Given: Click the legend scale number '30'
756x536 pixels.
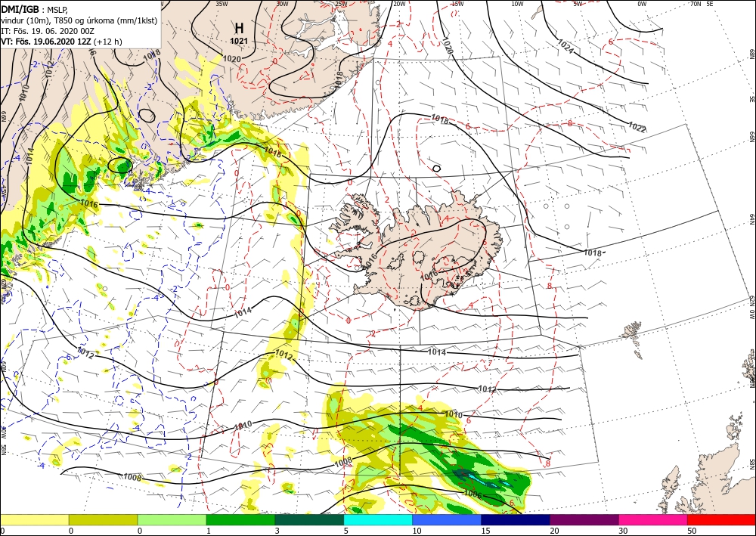Looking at the screenshot, I should click(x=622, y=531).
